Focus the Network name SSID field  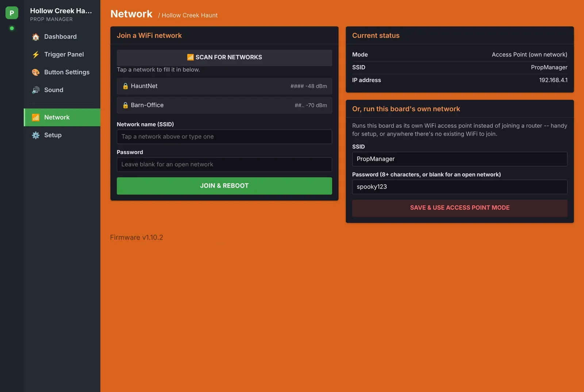click(x=224, y=137)
